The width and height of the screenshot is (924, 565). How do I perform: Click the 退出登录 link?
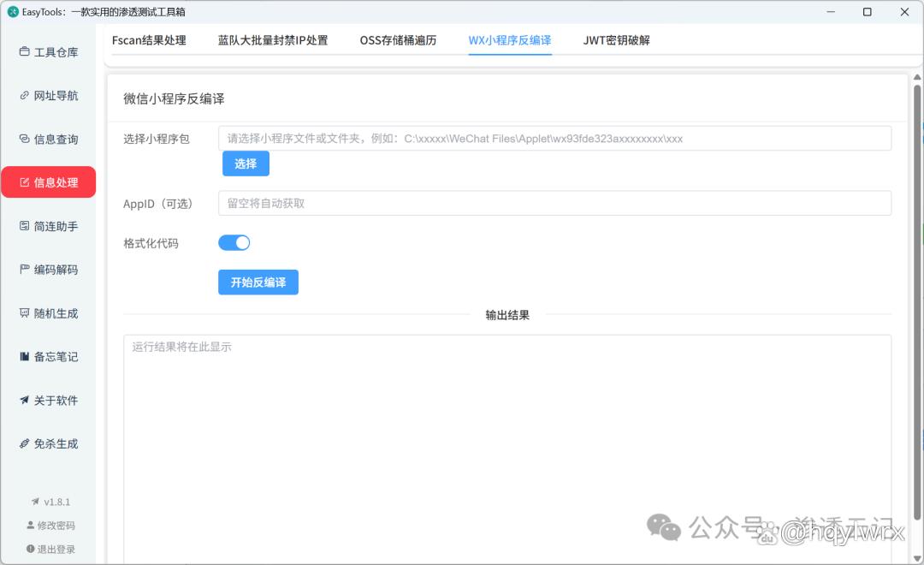pos(50,549)
